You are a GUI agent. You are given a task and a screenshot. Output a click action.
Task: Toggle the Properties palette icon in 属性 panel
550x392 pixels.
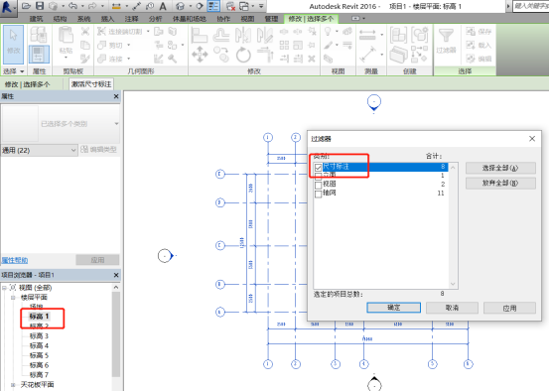pos(39,55)
